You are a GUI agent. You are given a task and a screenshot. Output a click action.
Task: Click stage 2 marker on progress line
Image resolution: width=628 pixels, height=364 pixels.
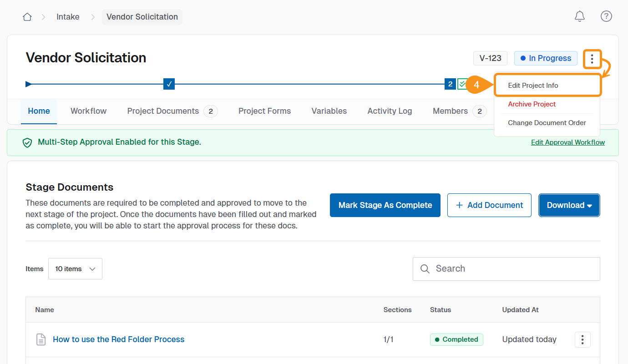point(450,84)
